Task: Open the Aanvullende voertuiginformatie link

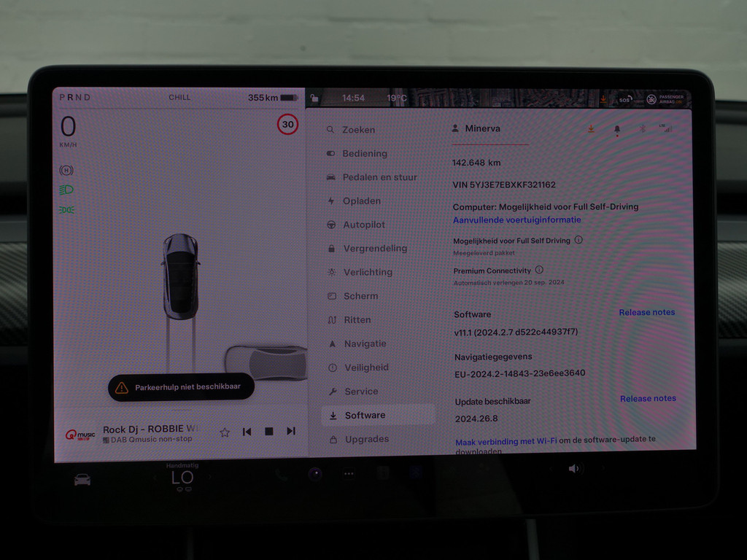Action: [517, 219]
